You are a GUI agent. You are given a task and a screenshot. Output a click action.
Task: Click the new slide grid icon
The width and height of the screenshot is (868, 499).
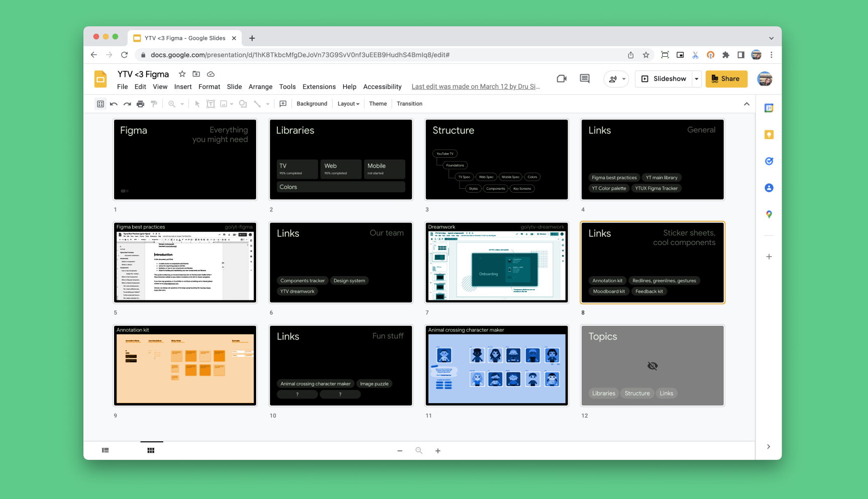[x=100, y=104]
